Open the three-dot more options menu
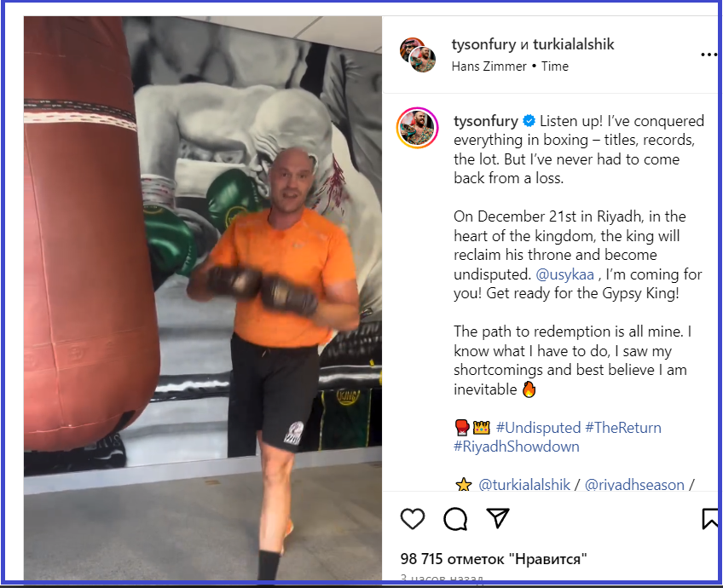Screen dimensions: 723x588 (709, 55)
